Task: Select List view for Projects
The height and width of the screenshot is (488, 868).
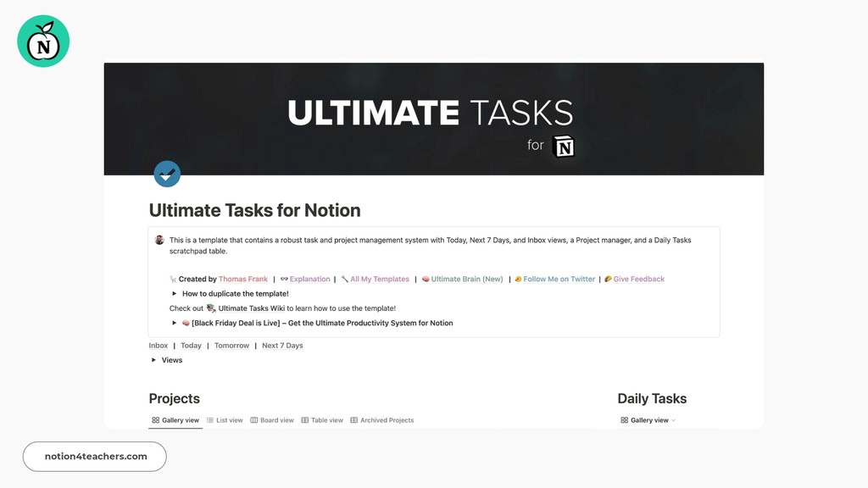Action: click(225, 419)
